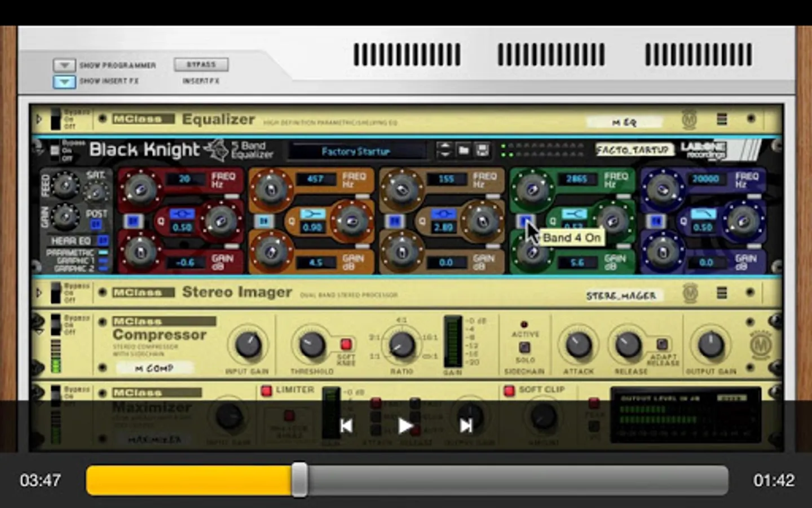812x508 pixels.
Task: Turn the Black Knight FEED knob
Action: pyautogui.click(x=65, y=185)
